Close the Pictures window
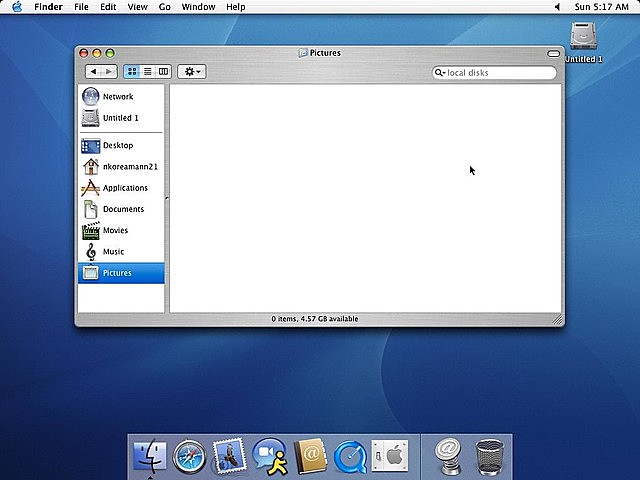This screenshot has width=640, height=480. (84, 53)
